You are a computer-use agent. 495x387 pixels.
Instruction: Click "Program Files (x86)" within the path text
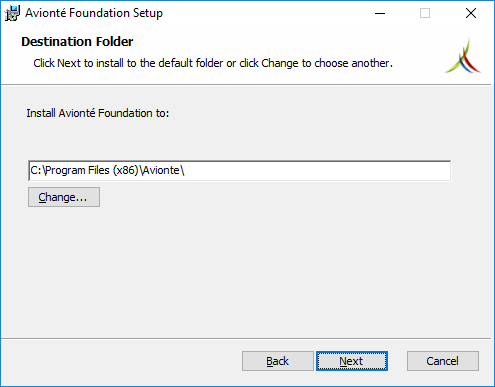coord(91,170)
